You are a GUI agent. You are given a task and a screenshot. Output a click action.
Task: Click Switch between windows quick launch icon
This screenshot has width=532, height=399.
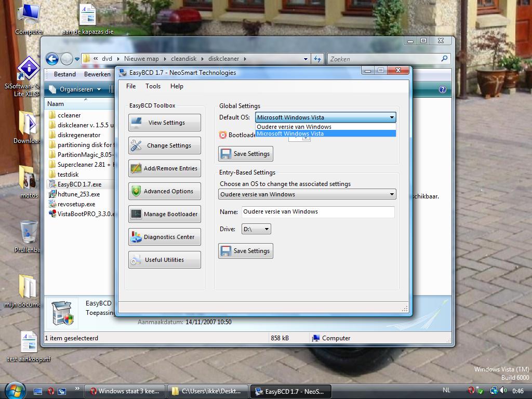tap(62, 391)
